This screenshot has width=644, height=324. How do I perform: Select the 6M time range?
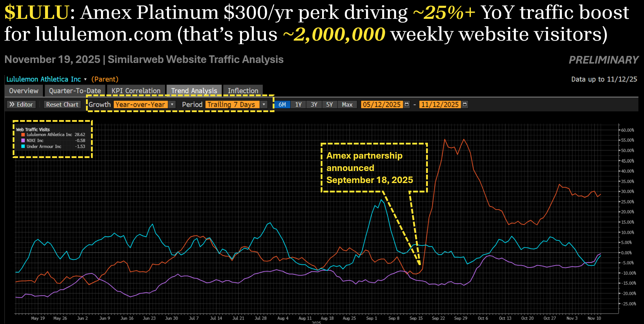282,104
